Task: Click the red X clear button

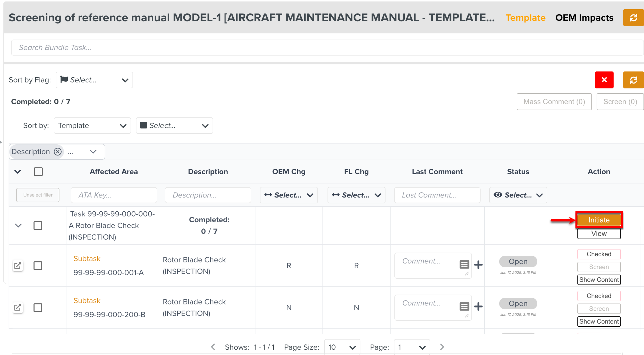Action: coord(604,80)
